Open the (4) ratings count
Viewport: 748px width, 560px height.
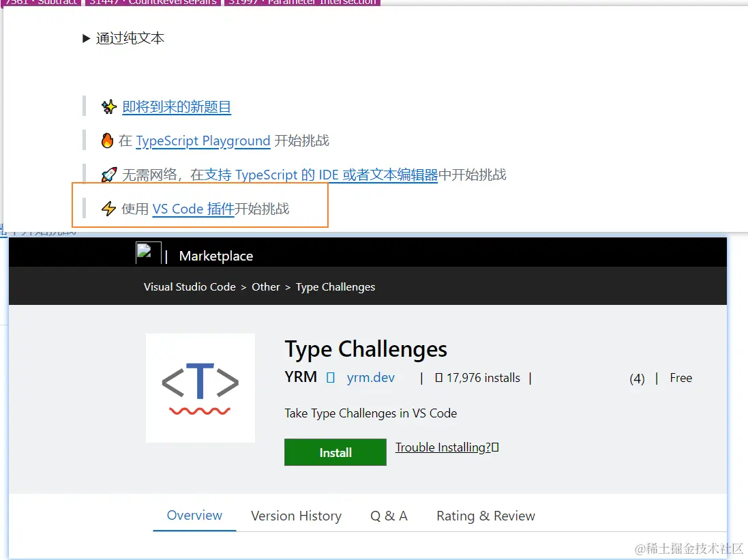pyautogui.click(x=637, y=379)
